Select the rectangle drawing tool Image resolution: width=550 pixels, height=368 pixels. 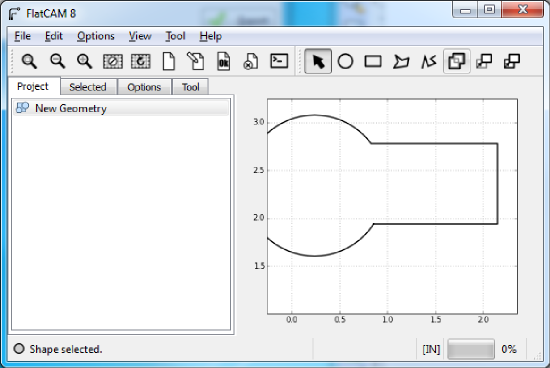point(373,61)
